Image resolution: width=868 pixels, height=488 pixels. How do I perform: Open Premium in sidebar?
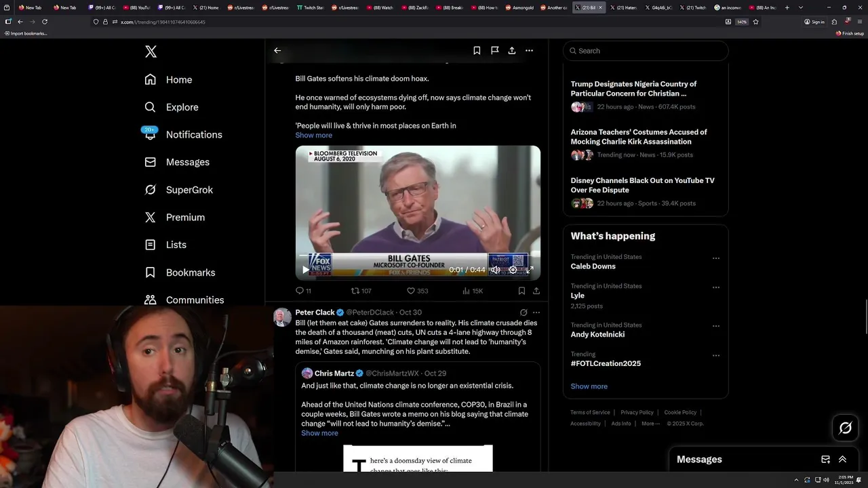(x=174, y=217)
